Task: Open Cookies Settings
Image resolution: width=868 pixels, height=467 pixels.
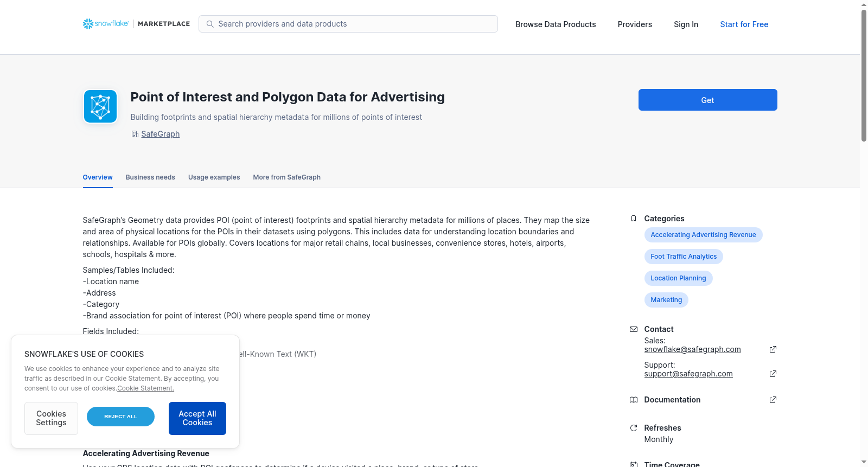Action: [51, 418]
